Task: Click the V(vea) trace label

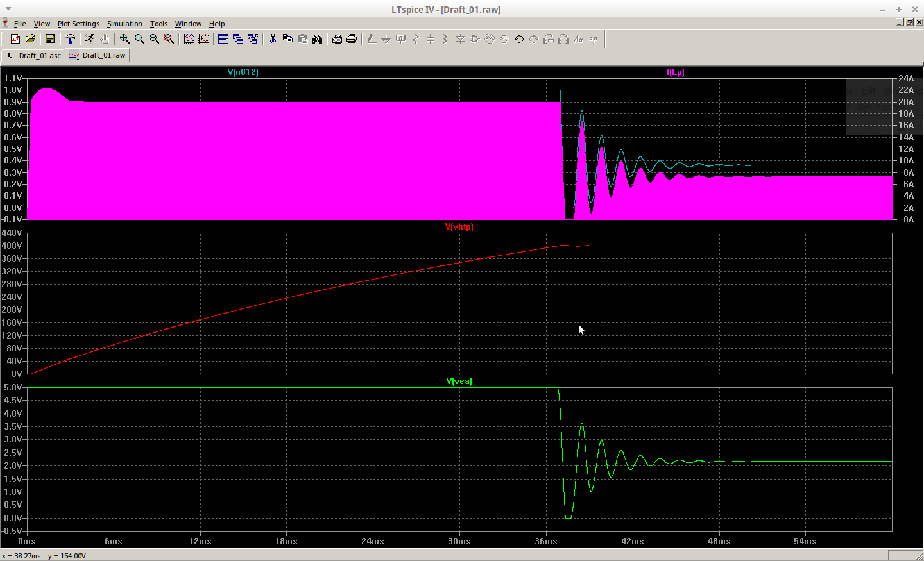Action: click(x=459, y=381)
